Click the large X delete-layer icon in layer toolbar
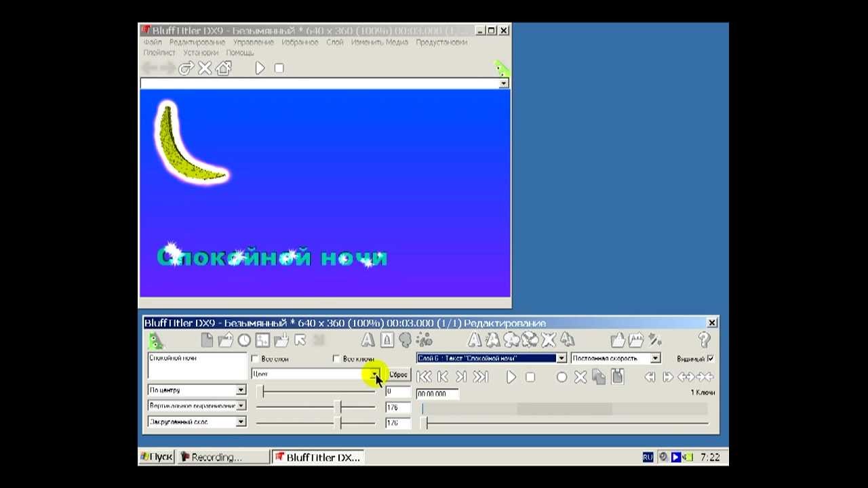This screenshot has height=488, width=868. (548, 340)
